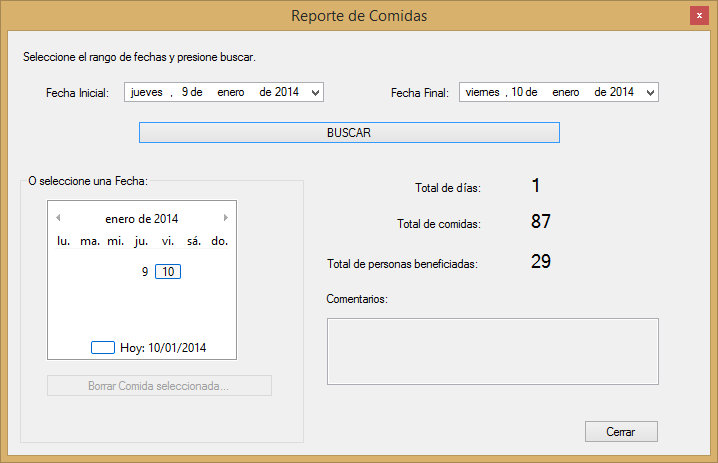The height and width of the screenshot is (463, 718).
Task: Click the 'enero de 2014' calendar title
Action: pyautogui.click(x=141, y=219)
